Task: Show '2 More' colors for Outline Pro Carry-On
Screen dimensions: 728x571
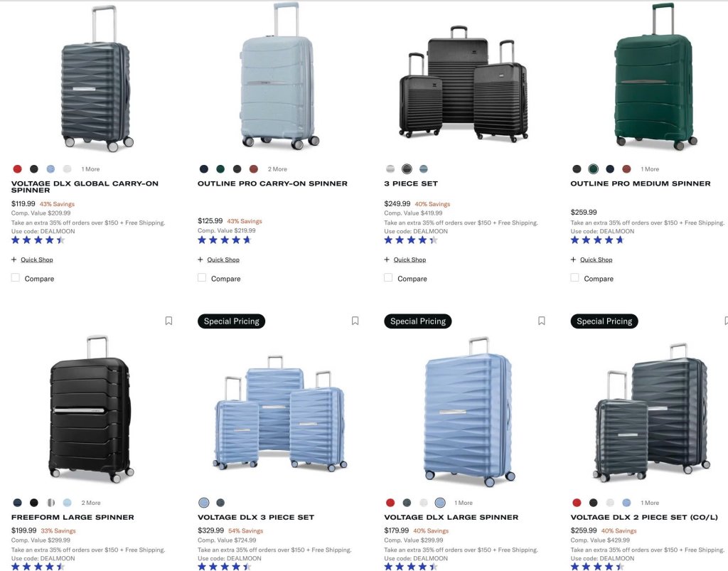Action: (277, 169)
